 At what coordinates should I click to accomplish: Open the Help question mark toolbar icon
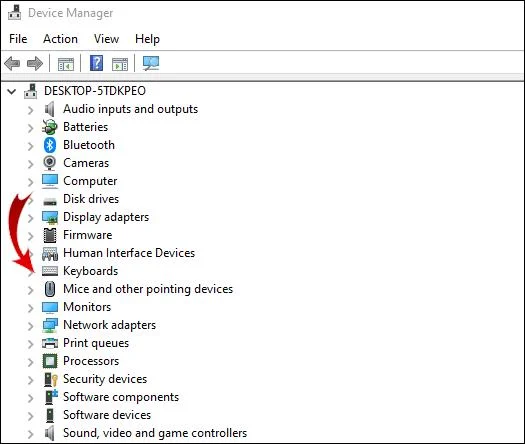(x=96, y=63)
